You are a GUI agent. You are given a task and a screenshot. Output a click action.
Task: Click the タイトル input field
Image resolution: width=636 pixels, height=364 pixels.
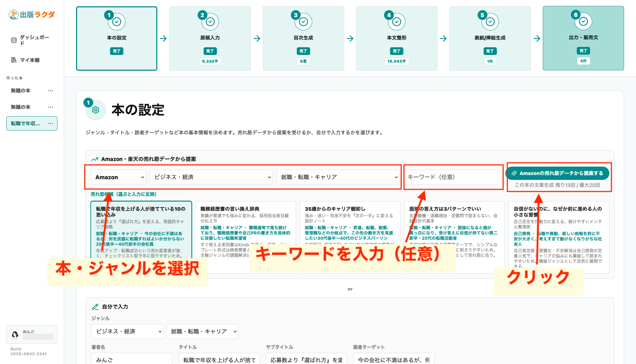click(x=219, y=359)
